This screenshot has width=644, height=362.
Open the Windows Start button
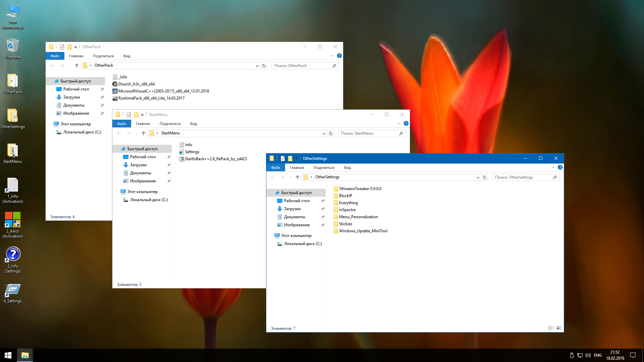click(x=8, y=355)
